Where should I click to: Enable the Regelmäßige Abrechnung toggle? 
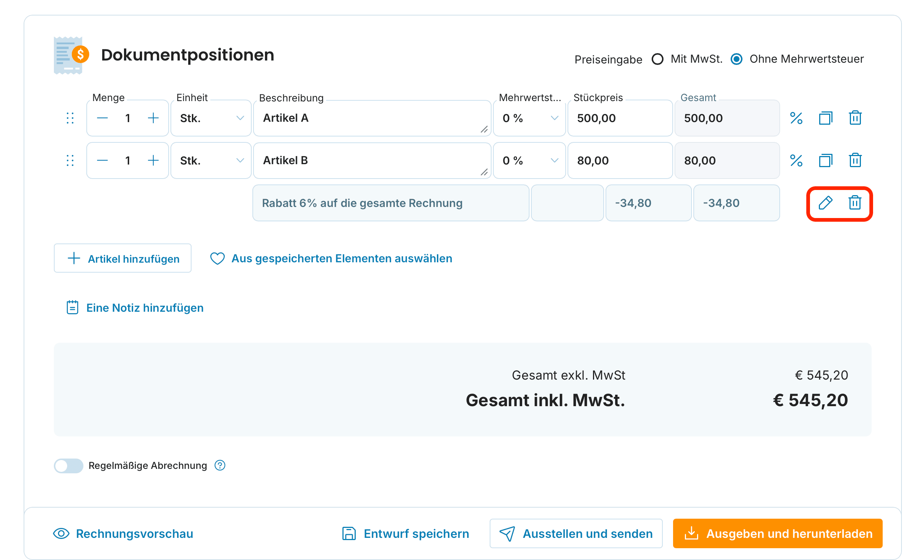[x=68, y=466]
